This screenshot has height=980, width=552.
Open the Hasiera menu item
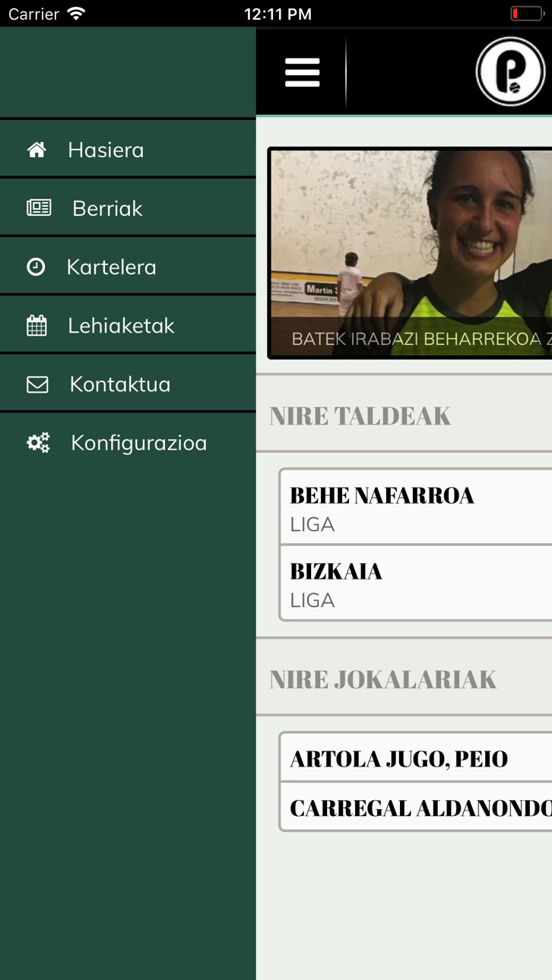click(128, 149)
